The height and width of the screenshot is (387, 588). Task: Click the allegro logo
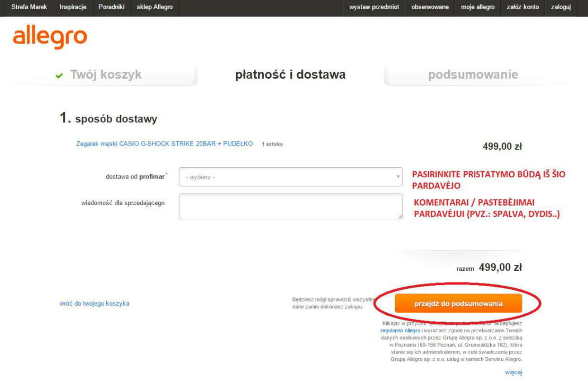tap(50, 38)
